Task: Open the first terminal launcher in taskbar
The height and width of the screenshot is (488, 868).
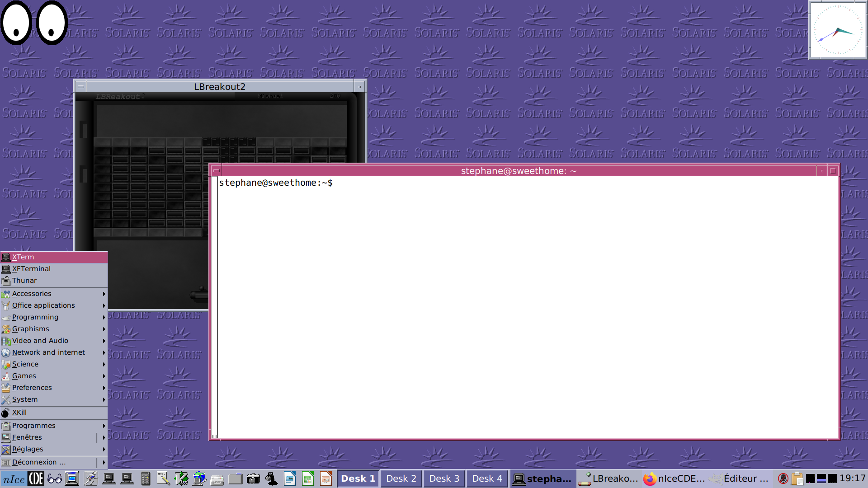Action: coord(109,479)
